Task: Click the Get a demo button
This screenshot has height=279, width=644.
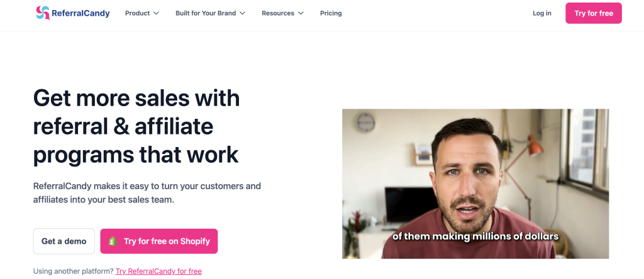Action: [x=64, y=241]
